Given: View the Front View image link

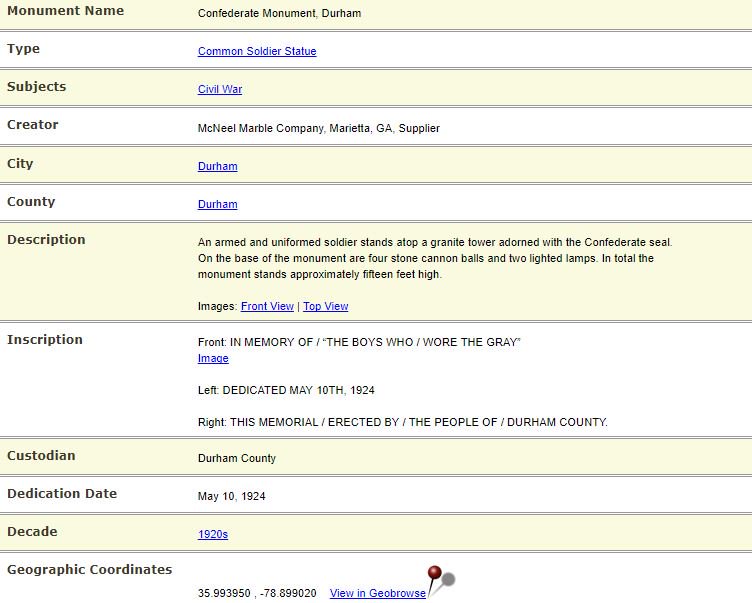Looking at the screenshot, I should pos(267,306).
